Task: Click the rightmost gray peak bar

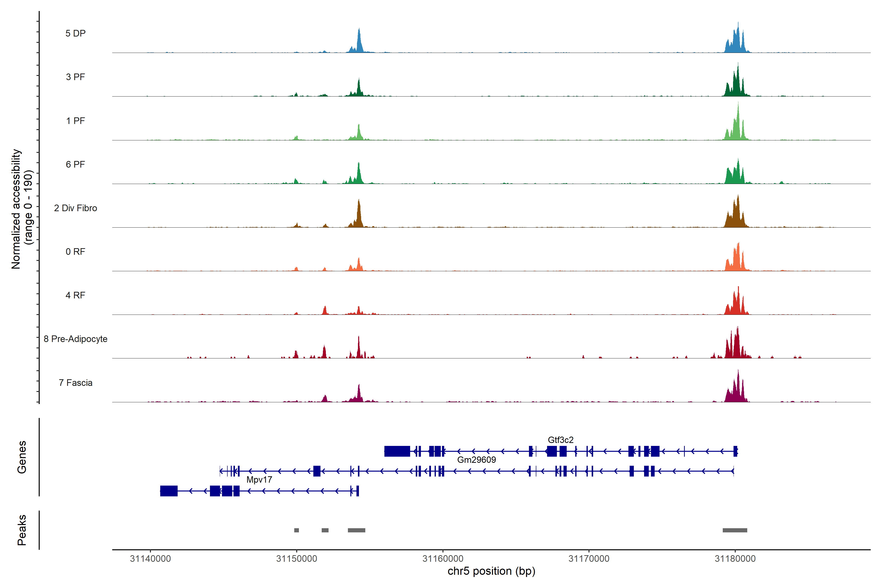Action: (x=735, y=530)
